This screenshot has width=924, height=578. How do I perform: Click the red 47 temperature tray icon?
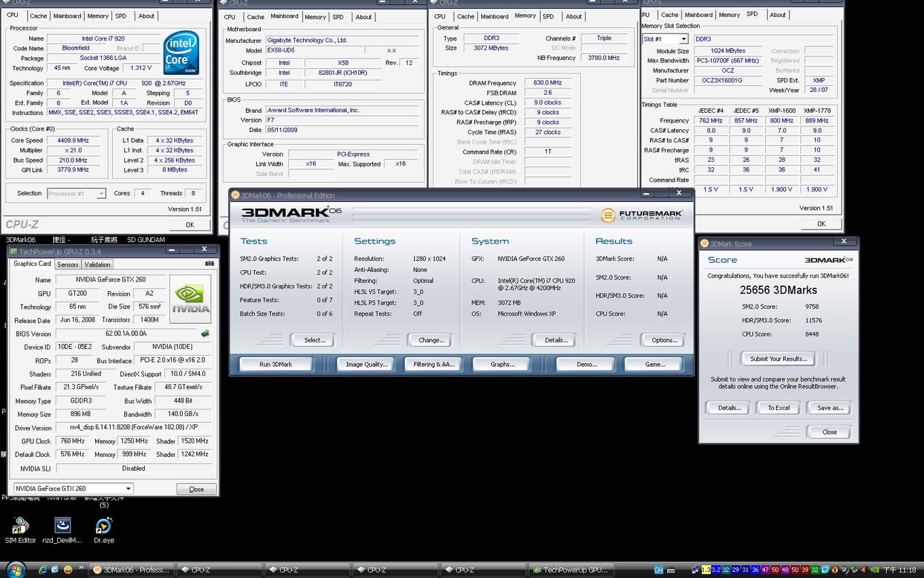[764, 570]
